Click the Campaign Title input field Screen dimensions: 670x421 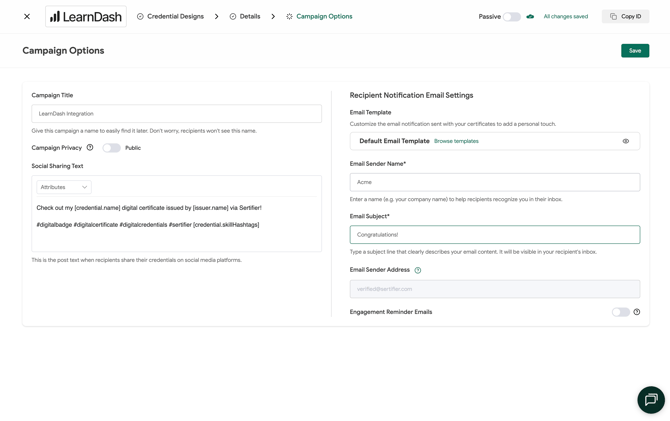click(176, 114)
